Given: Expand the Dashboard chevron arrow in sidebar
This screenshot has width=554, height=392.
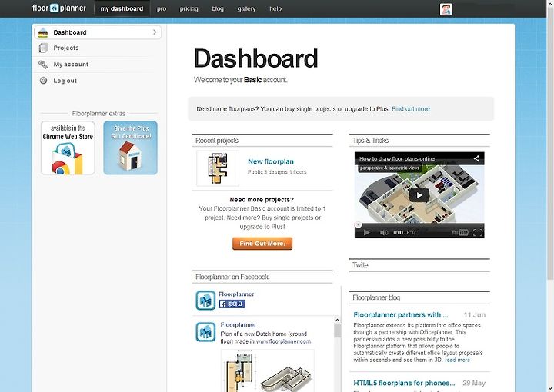Looking at the screenshot, I should click(155, 32).
